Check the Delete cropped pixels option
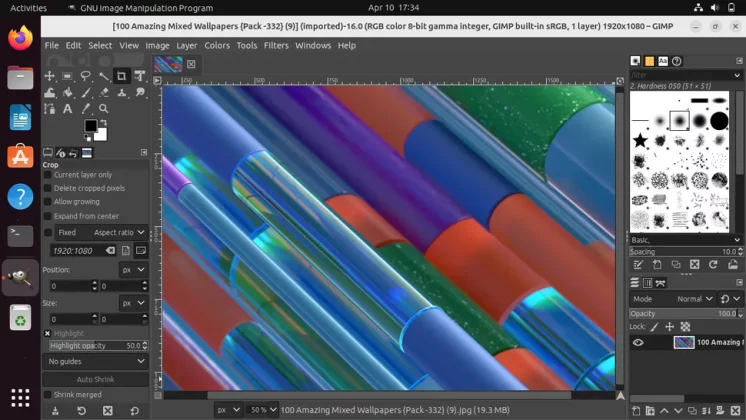746x420 pixels. pos(47,188)
